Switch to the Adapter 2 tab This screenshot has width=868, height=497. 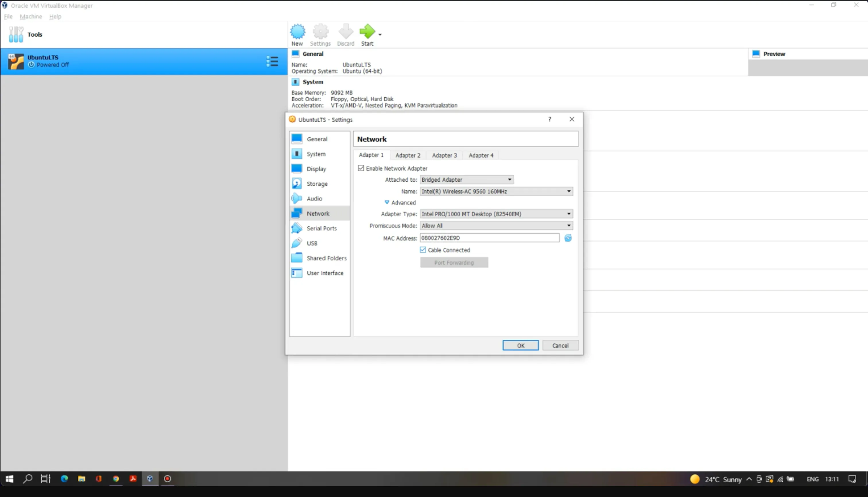click(408, 155)
